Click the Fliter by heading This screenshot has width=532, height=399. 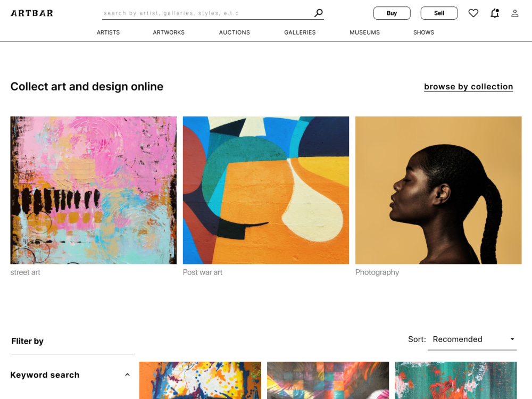28,341
